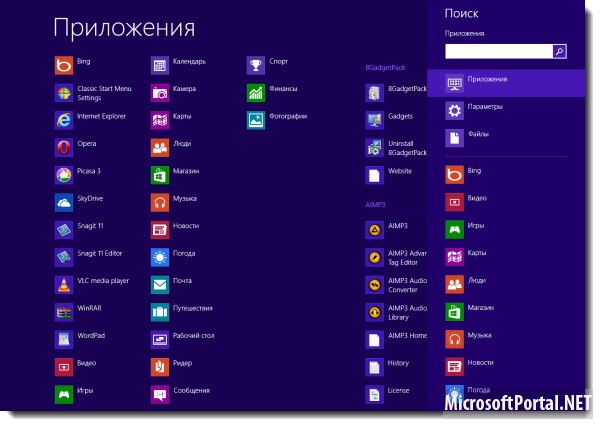Screen dimensions: 600x426
Task: Open the Почта mail app
Action: [x=171, y=285]
